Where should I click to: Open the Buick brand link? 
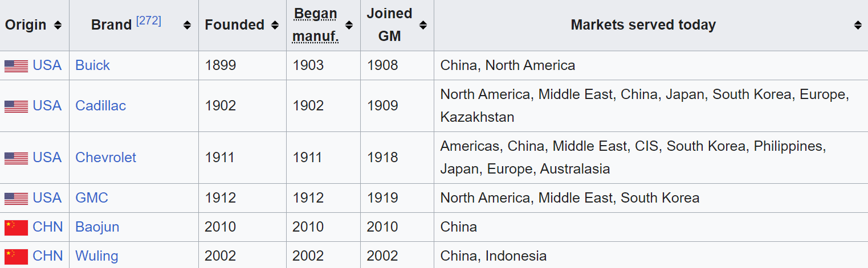click(92, 65)
